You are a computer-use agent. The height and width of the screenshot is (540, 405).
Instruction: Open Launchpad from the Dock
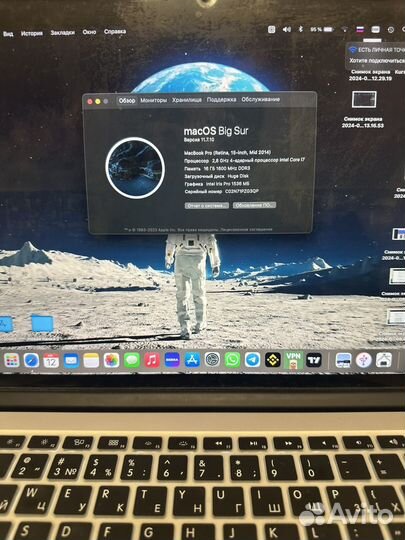coord(12,360)
